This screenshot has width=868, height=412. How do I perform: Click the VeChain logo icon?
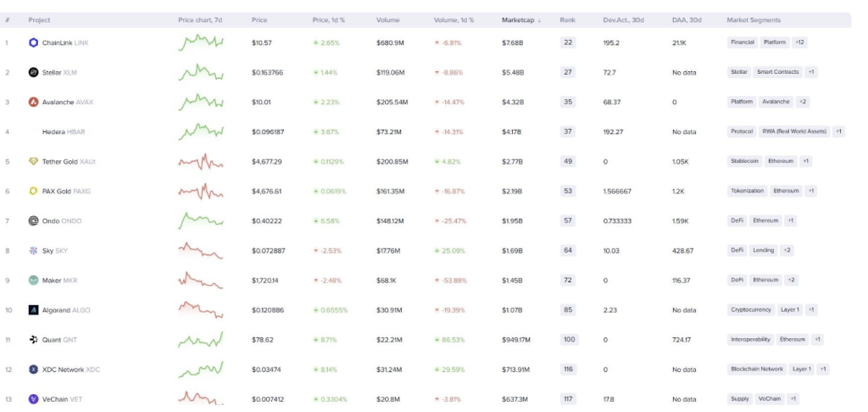(x=33, y=398)
